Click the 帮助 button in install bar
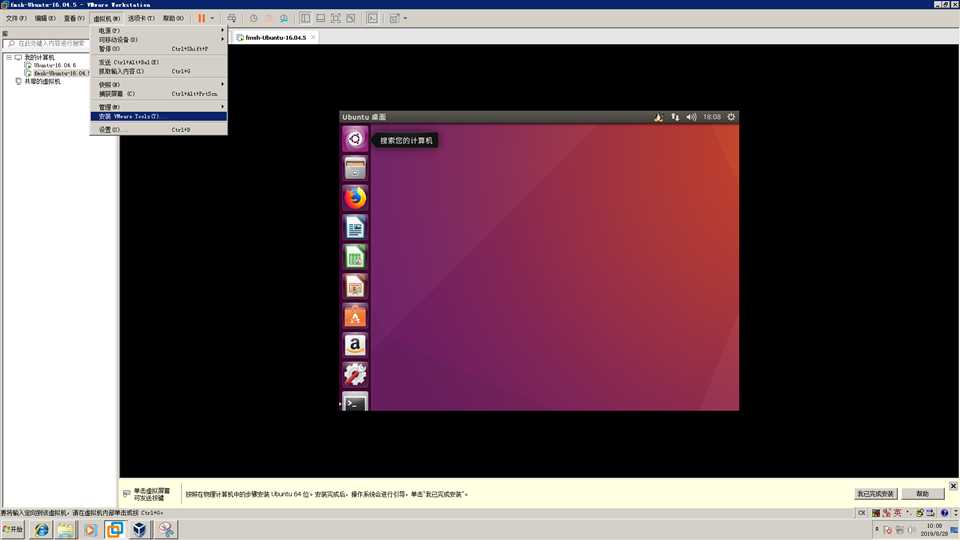 tap(923, 493)
